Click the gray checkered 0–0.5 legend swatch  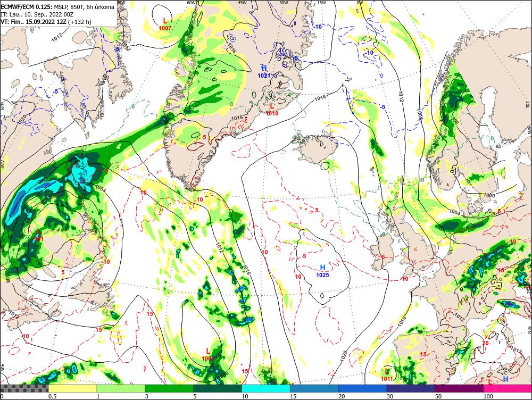[24, 388]
